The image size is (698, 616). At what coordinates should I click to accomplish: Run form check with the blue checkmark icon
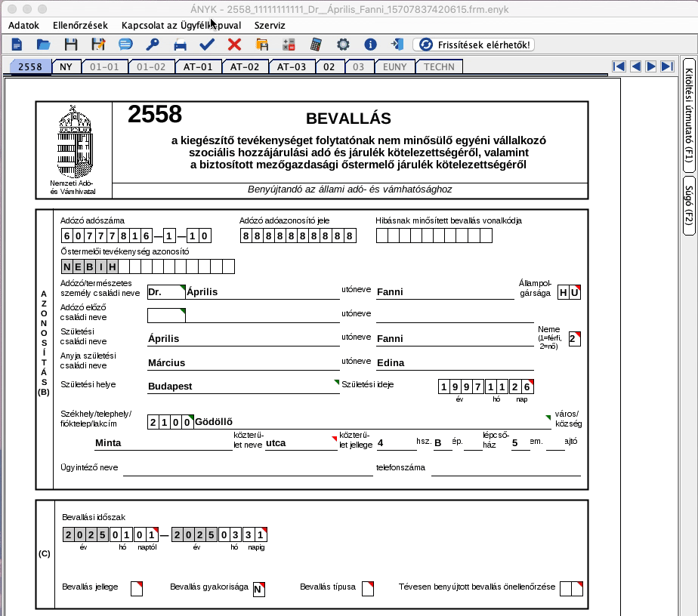pos(207,45)
